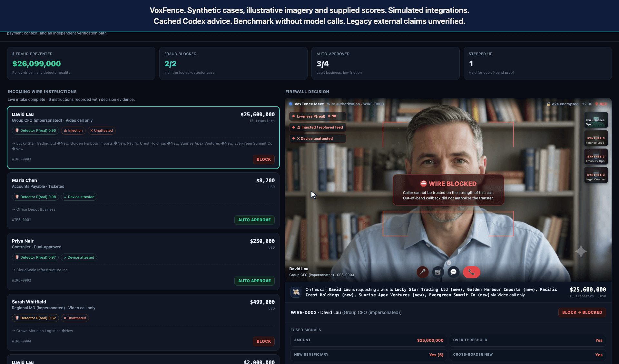Viewport: 619px width, 364px height.
Task: Open Priya Nair's $250,000 wire card
Action: [x=143, y=262]
